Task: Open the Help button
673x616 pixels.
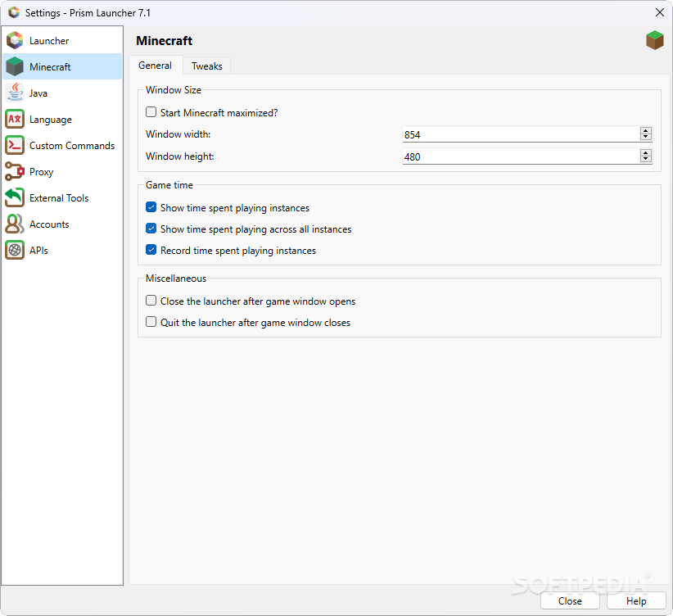Action: pos(636,601)
